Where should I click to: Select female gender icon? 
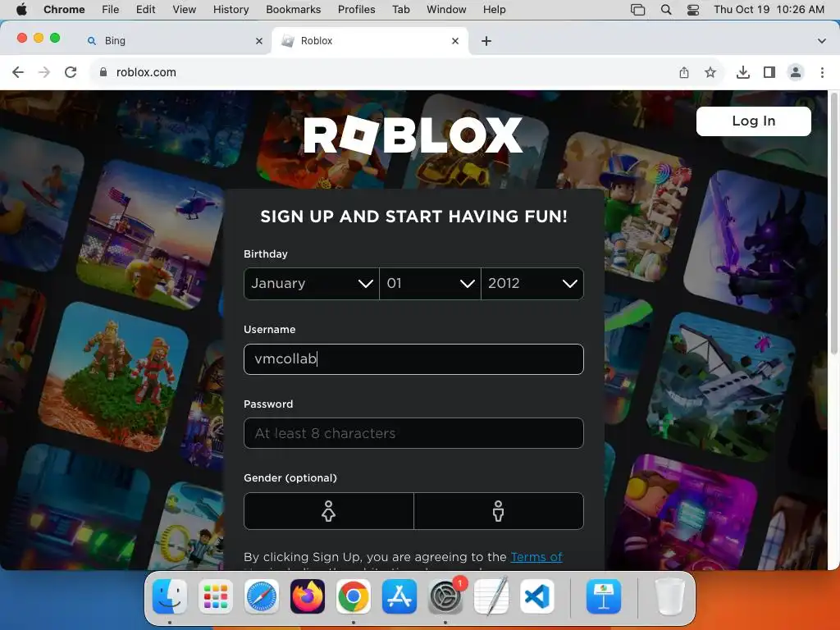click(329, 511)
